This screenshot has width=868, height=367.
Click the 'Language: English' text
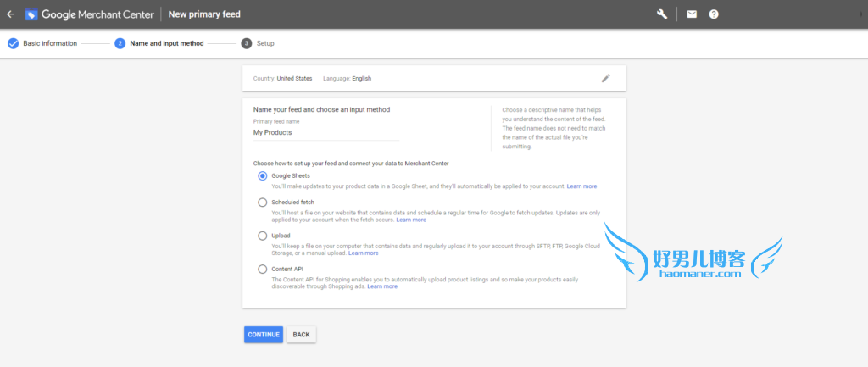pos(347,79)
